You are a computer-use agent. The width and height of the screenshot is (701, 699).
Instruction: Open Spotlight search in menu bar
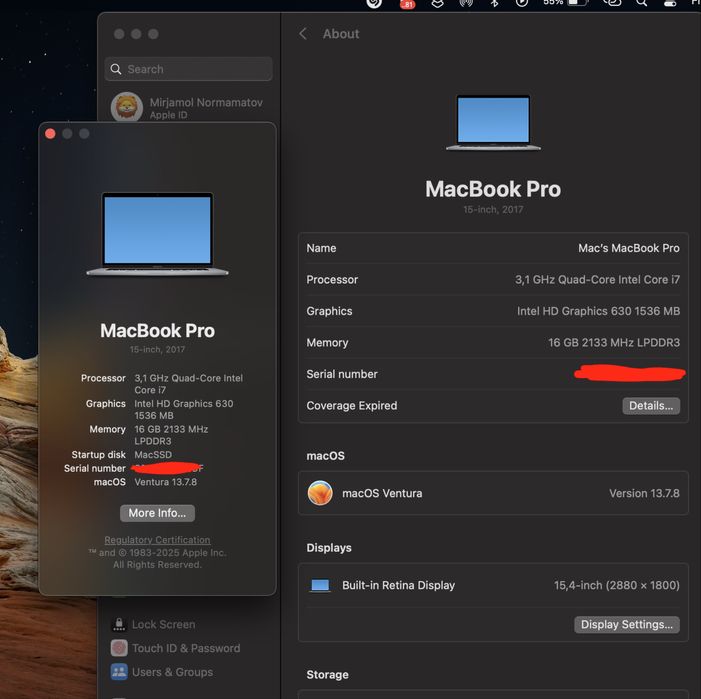[641, 3]
